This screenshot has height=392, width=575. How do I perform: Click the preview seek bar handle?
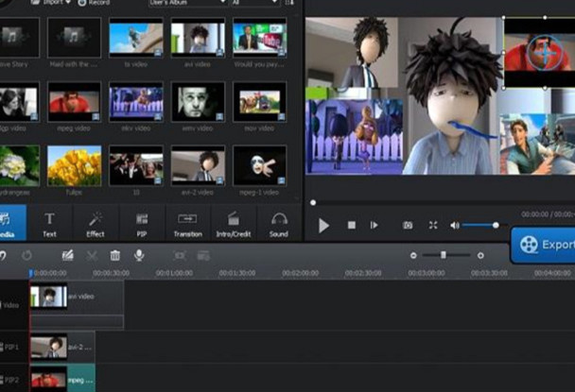(313, 202)
